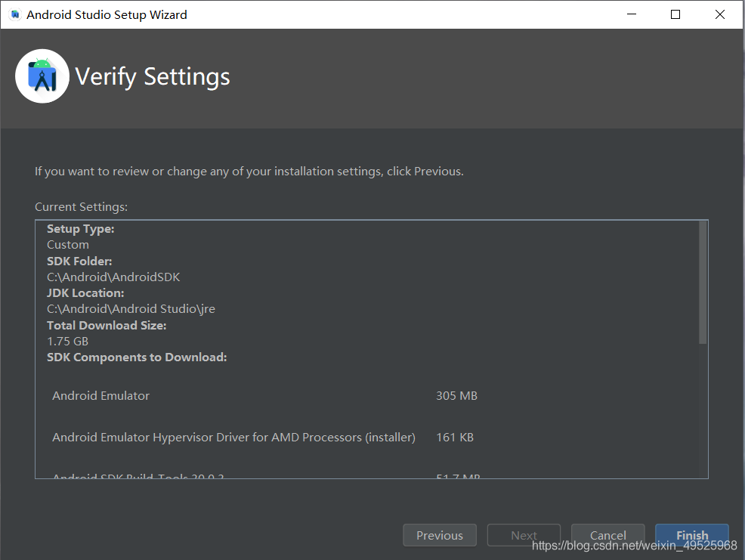This screenshot has height=560, width=745.
Task: Click Finish to start downloading components
Action: [692, 535]
